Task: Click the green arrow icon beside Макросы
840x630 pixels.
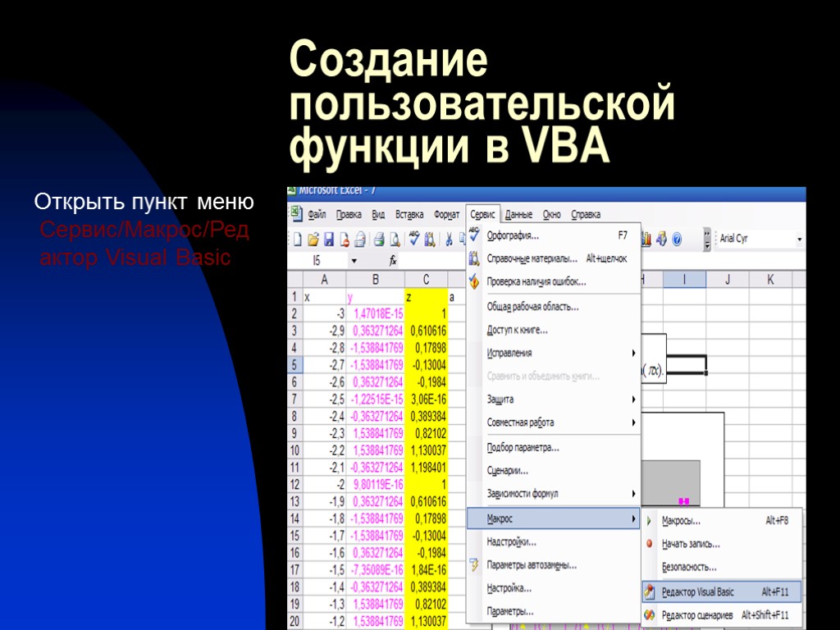Action: [650, 520]
